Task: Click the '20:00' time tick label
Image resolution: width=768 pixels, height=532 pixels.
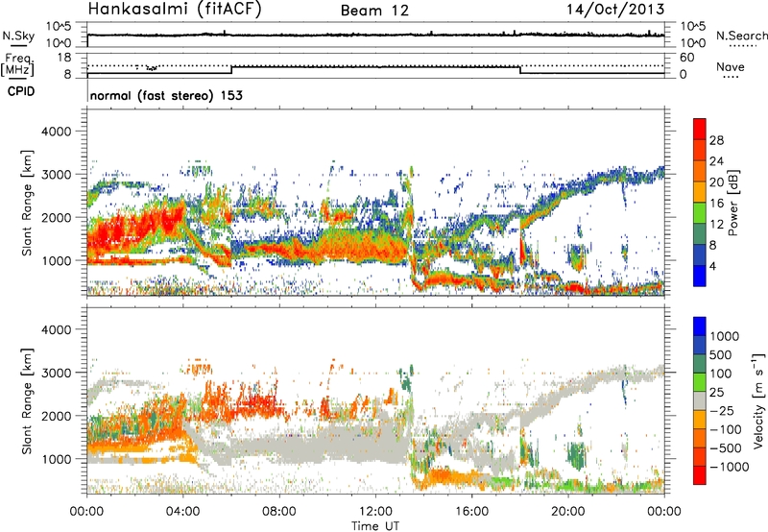Action: click(x=568, y=512)
